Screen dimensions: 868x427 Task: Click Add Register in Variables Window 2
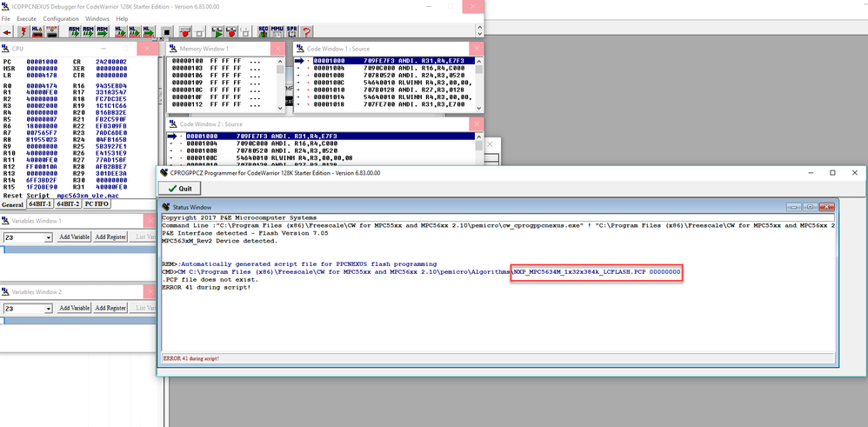[110, 308]
